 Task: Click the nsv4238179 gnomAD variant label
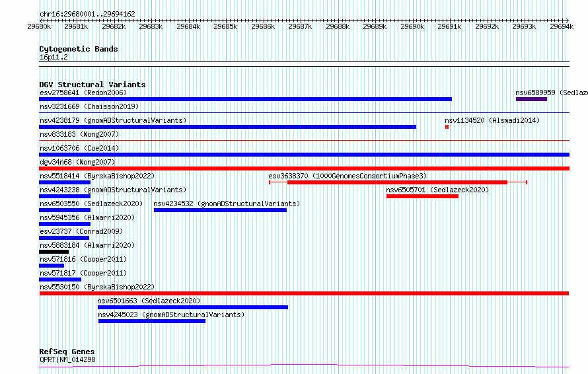click(113, 120)
